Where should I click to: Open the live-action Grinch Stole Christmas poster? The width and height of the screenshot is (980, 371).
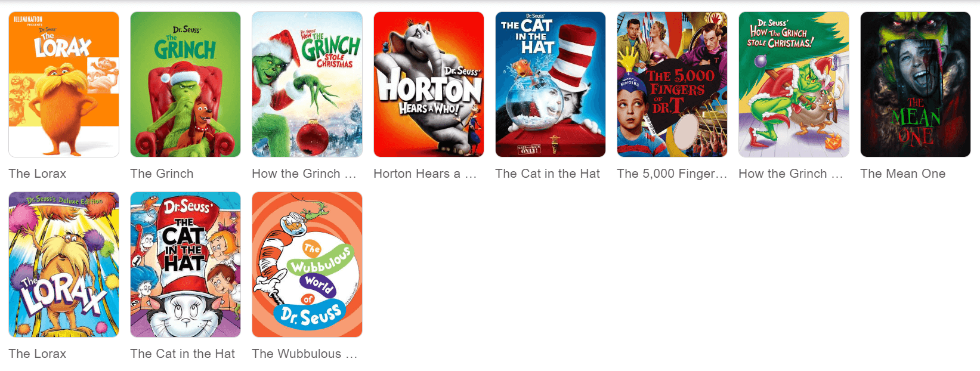(307, 85)
